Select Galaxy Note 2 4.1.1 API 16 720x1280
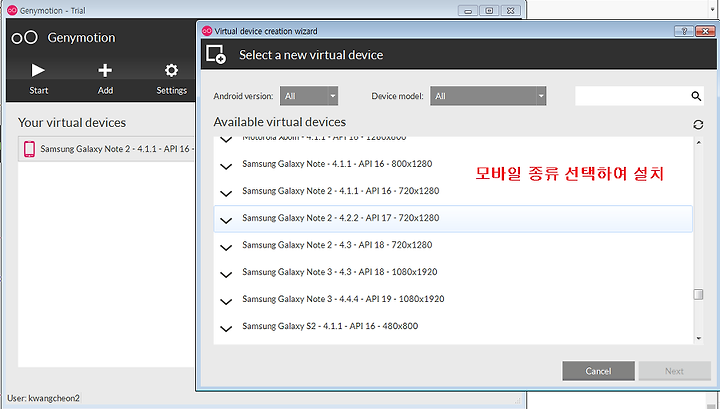Image resolution: width=720 pixels, height=409 pixels. tap(453, 191)
